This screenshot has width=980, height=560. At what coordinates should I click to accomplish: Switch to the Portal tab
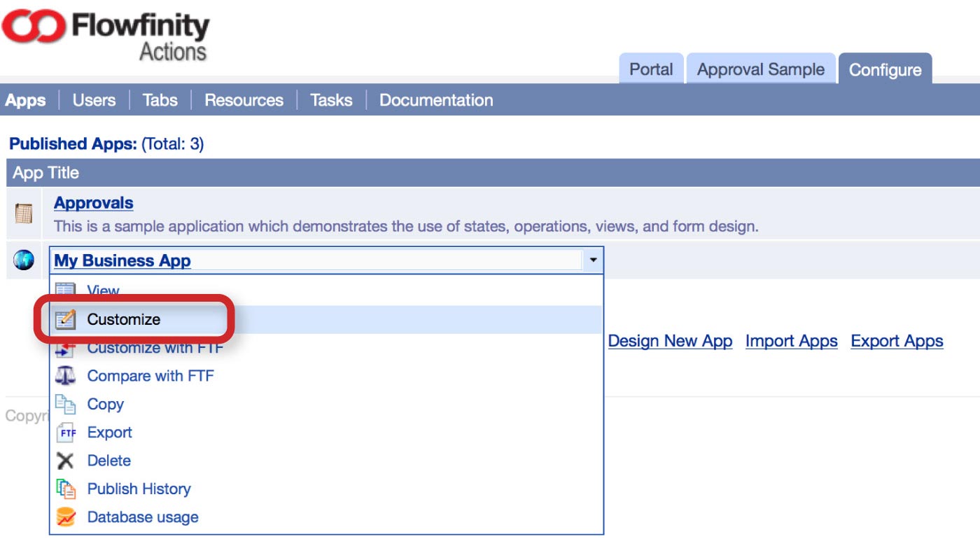click(x=651, y=69)
